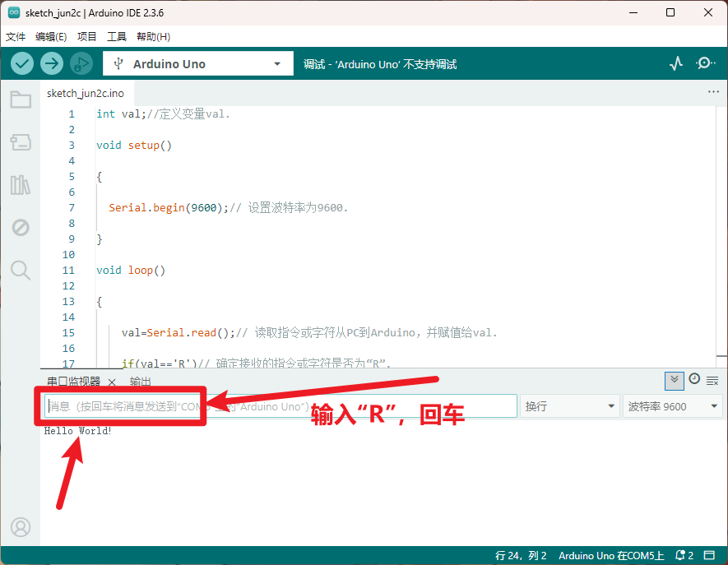Open the 帮助(H) menu
Image resolution: width=728 pixels, height=565 pixels.
(154, 37)
